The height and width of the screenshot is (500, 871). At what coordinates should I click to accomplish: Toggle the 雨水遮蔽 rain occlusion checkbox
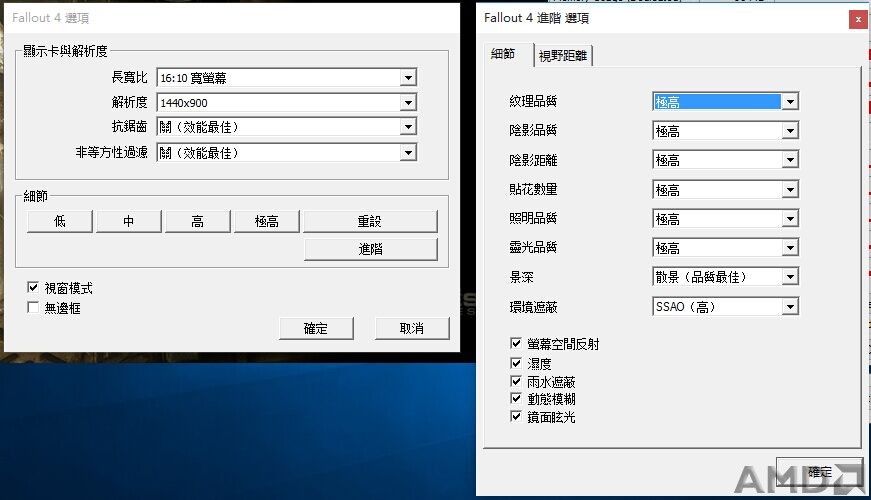tap(515, 381)
